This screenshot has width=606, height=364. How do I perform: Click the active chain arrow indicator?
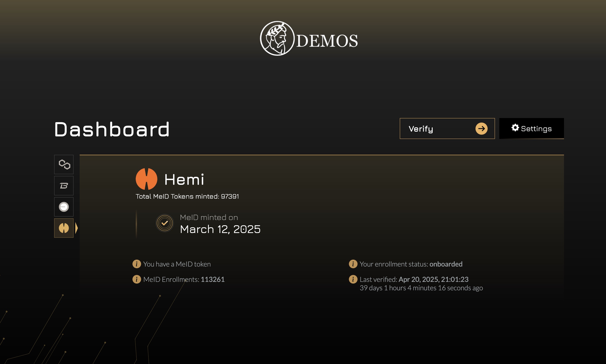[77, 228]
